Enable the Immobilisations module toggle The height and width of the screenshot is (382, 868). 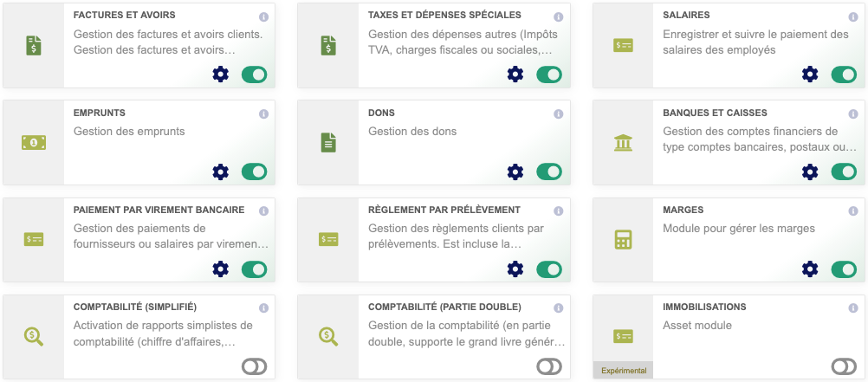coord(844,367)
